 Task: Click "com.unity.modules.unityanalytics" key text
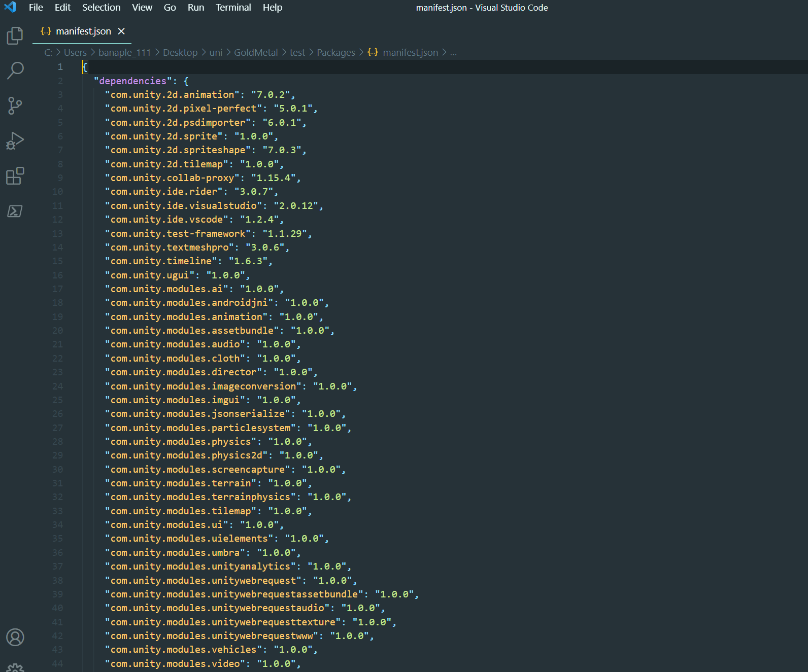[x=200, y=567]
